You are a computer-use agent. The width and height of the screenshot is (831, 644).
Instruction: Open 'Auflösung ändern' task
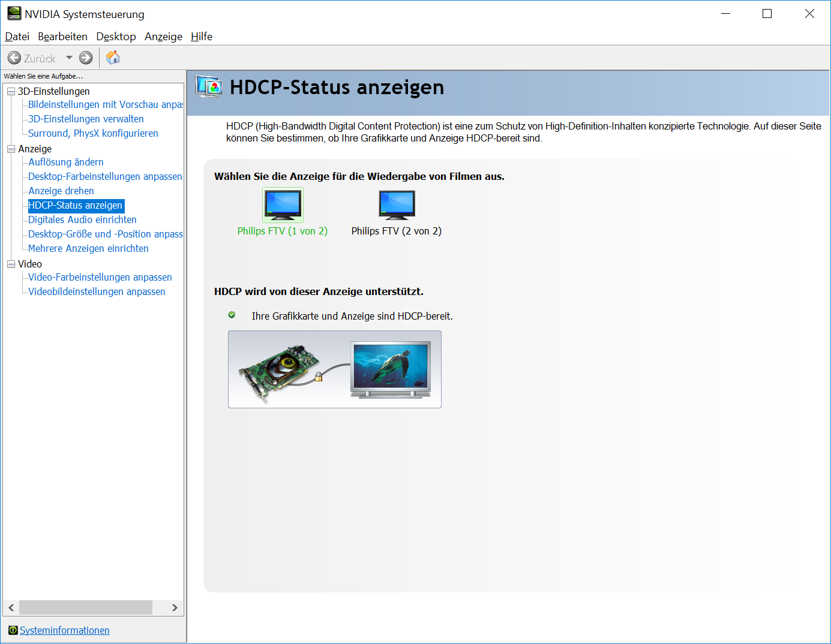click(x=65, y=162)
